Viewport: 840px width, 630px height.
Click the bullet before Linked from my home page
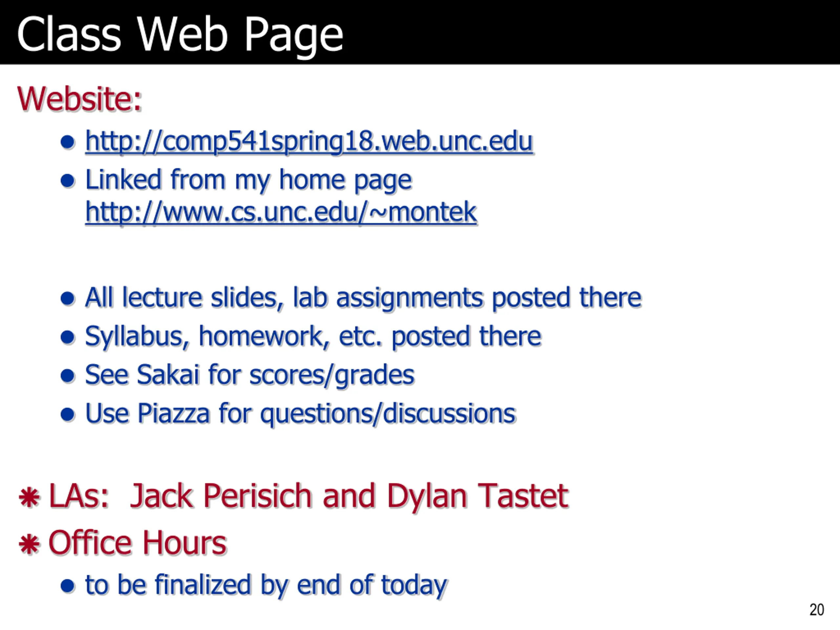pos(68,181)
